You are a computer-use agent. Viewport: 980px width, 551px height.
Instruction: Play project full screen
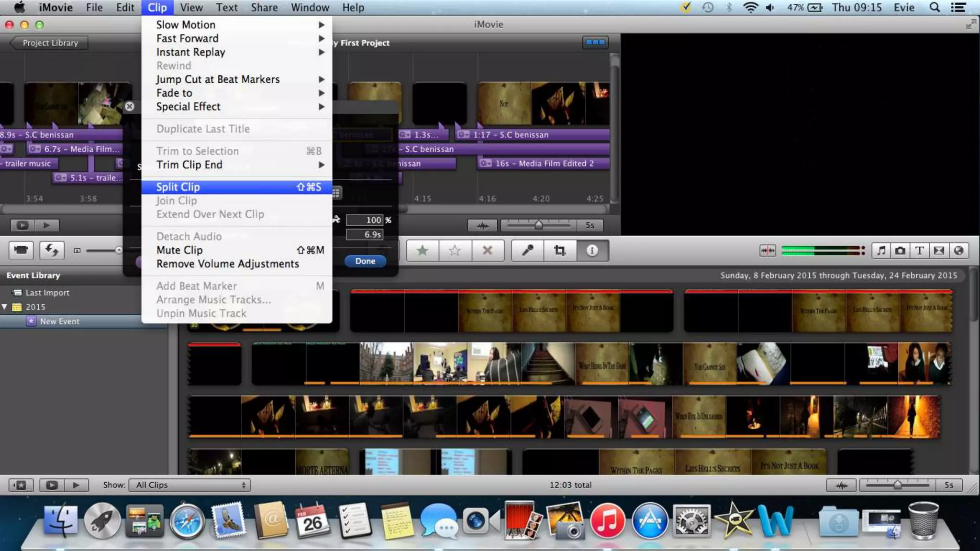click(x=22, y=225)
